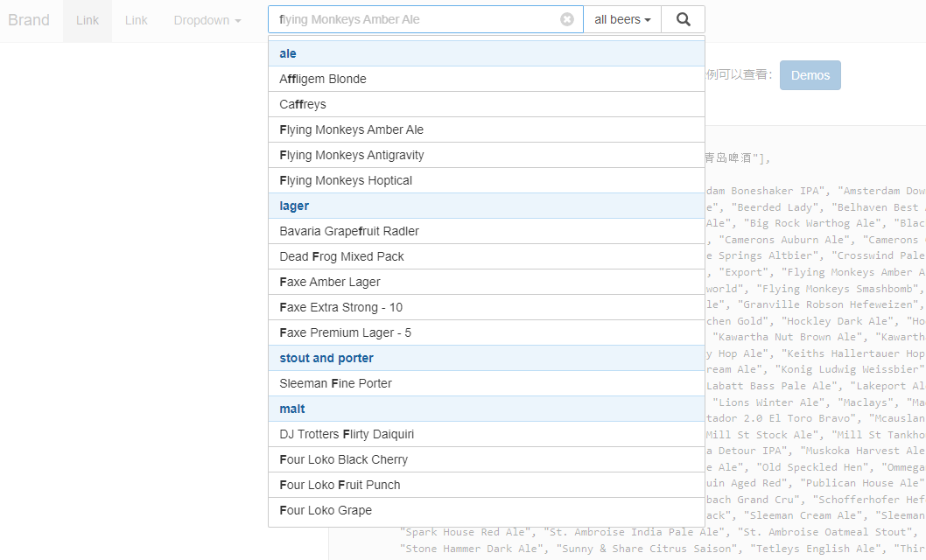Viewport: 926px width, 560px height.
Task: Choose 'Sleeman Fine Porter' suggestion
Action: point(487,383)
